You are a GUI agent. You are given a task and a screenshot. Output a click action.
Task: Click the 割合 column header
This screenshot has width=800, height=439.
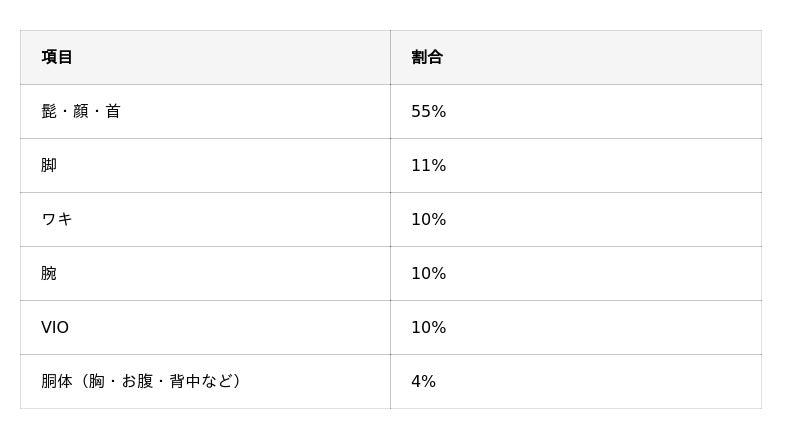point(427,58)
